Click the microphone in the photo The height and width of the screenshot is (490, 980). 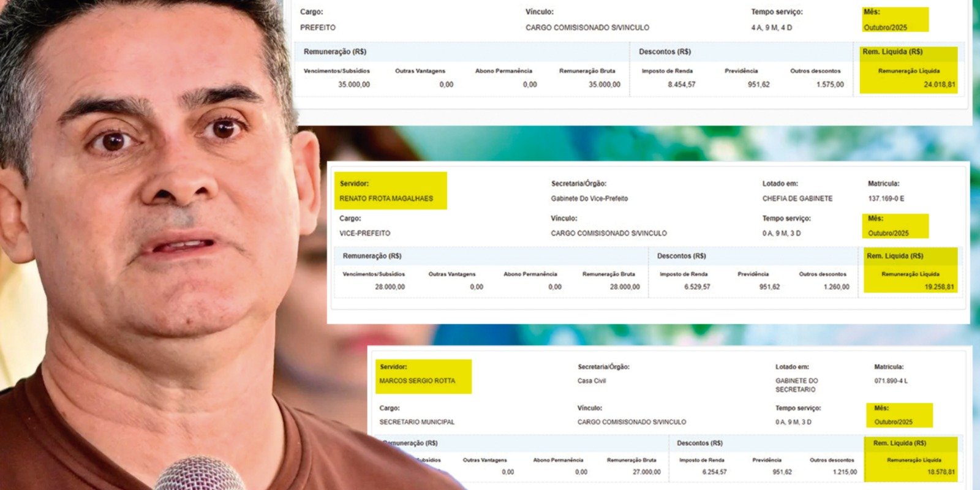coord(199,475)
